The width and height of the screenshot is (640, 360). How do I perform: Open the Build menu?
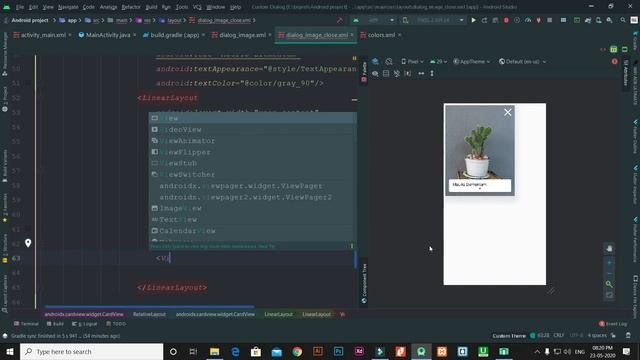(x=151, y=7)
